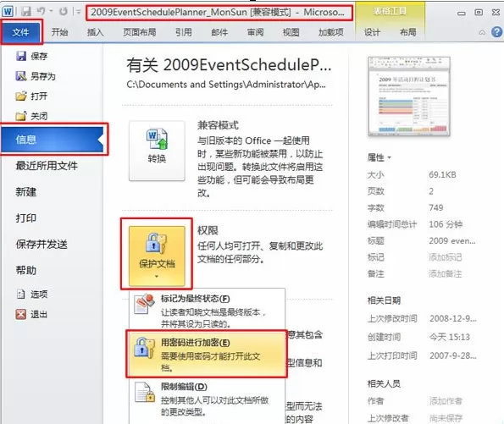
Task: Click 退出 to exit Word
Action: 31,314
